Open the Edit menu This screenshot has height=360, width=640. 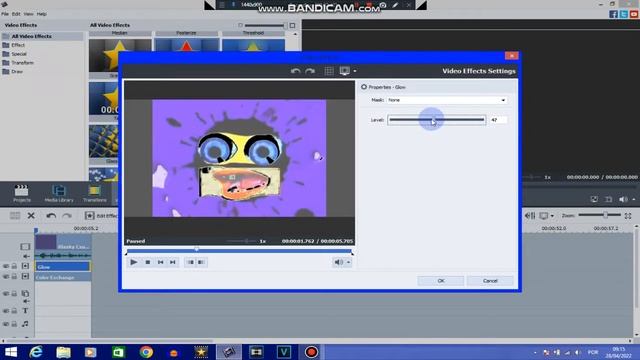pos(16,14)
